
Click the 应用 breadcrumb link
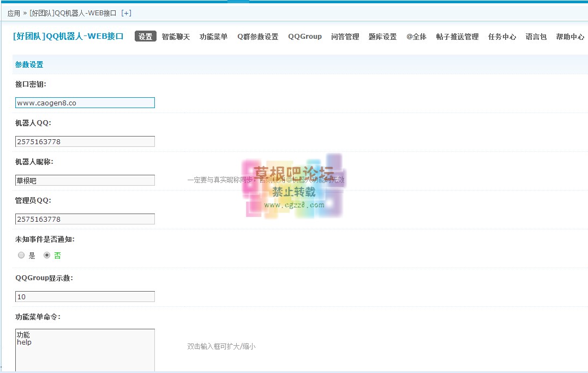14,13
